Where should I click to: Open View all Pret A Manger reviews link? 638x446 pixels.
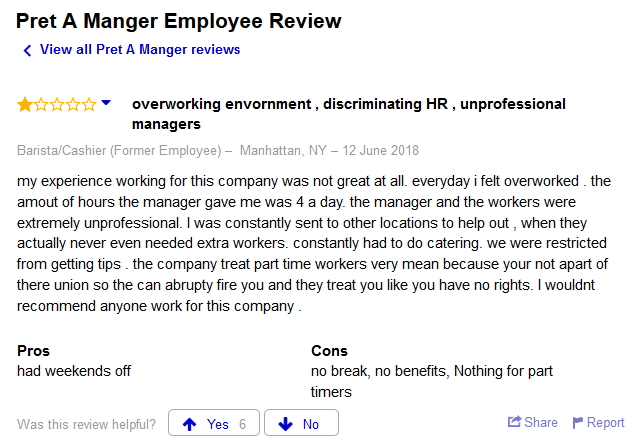coord(139,49)
